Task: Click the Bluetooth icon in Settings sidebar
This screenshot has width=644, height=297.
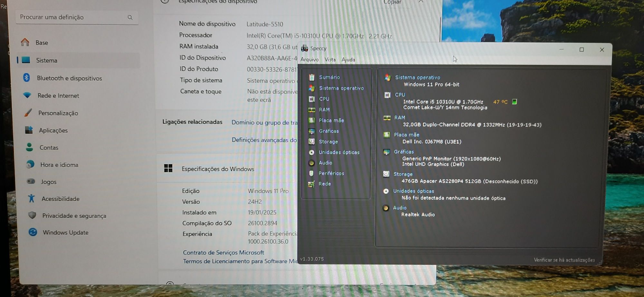Action: [26, 78]
